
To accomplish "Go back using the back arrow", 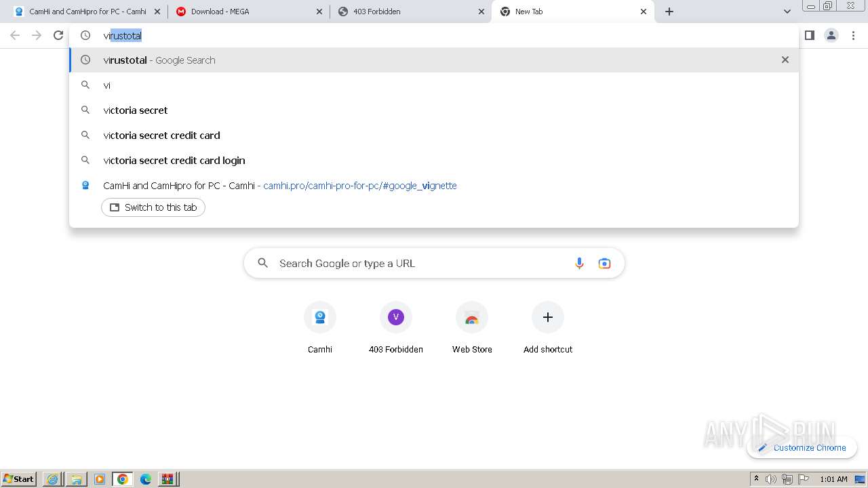I will point(15,35).
